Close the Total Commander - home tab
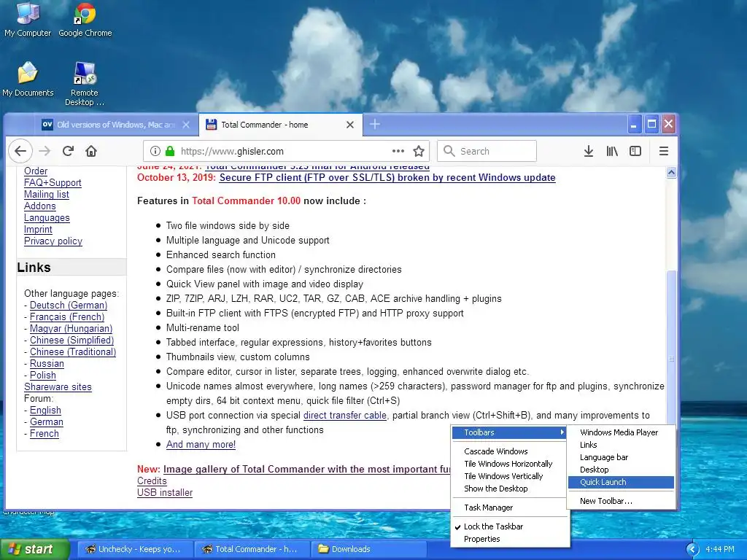Viewport: 747px width, 560px height. point(350,125)
